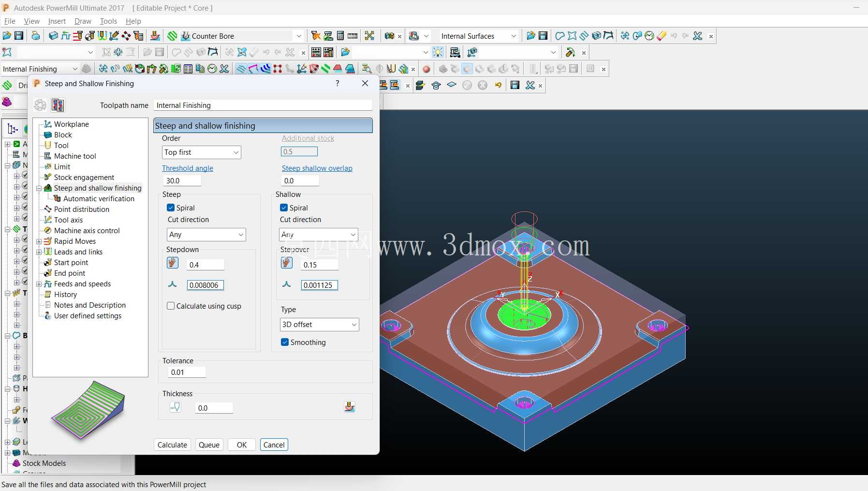Click the dialog help question mark button
Screen dimensions: 868x491
[x=337, y=83]
